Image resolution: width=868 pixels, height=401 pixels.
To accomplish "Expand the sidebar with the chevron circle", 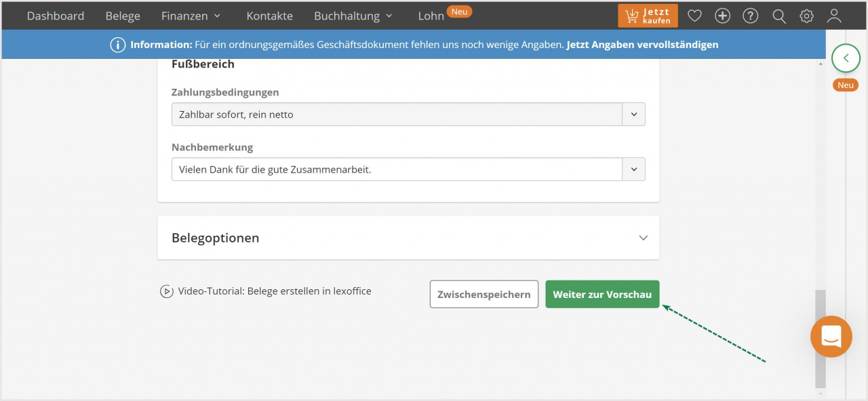I will coord(846,58).
